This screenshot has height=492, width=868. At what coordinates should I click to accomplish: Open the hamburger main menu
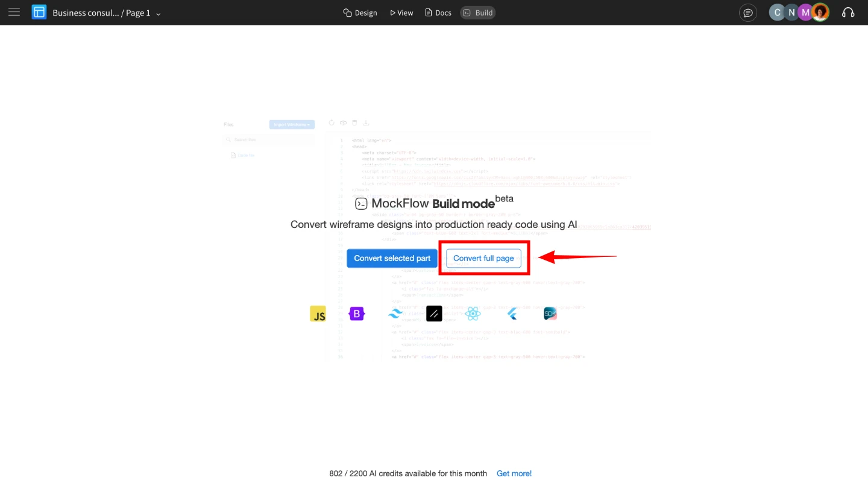tap(14, 12)
